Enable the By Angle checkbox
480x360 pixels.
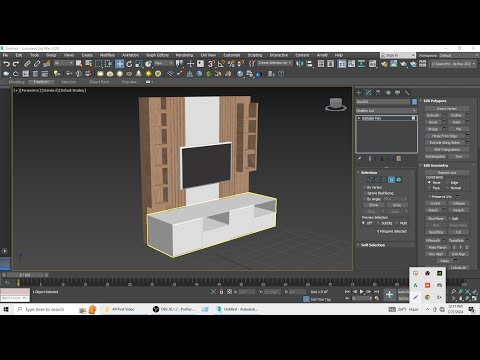365,199
